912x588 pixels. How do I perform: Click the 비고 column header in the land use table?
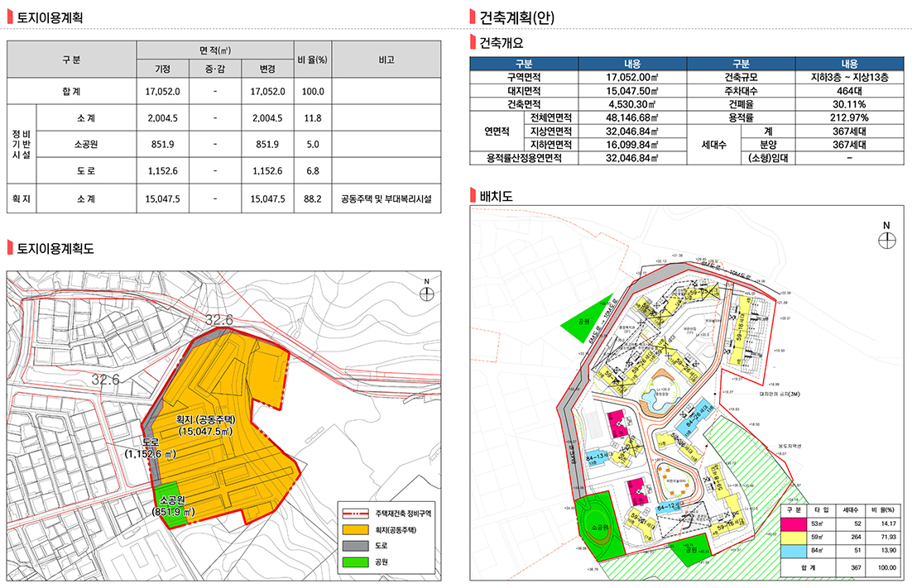[386, 60]
